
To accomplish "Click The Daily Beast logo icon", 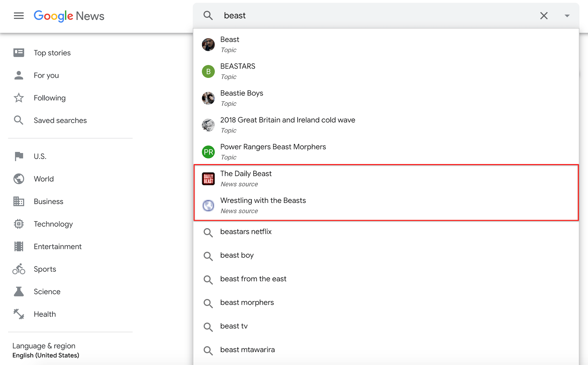I will click(208, 178).
